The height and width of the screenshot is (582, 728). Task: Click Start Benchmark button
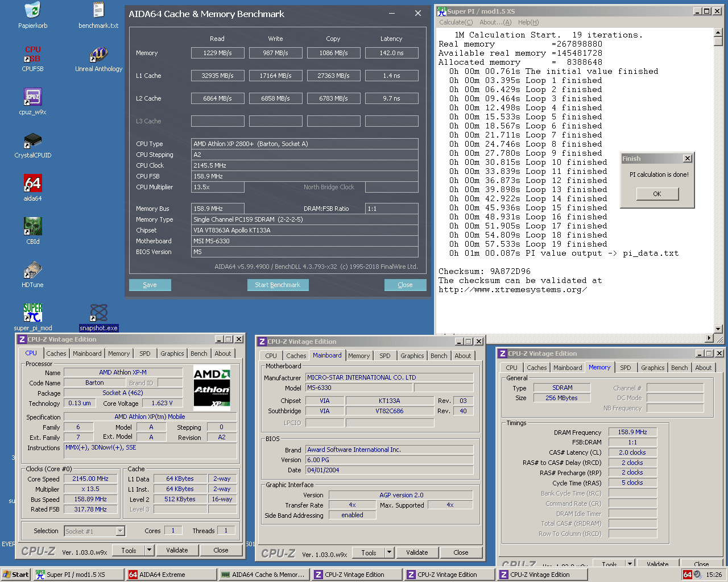click(x=278, y=285)
